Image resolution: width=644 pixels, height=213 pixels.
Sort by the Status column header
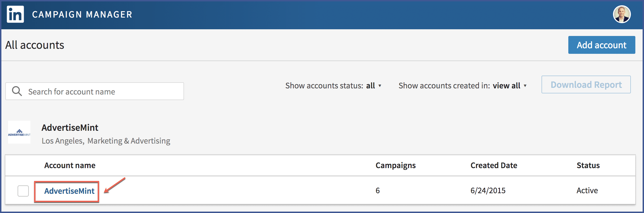tap(588, 165)
